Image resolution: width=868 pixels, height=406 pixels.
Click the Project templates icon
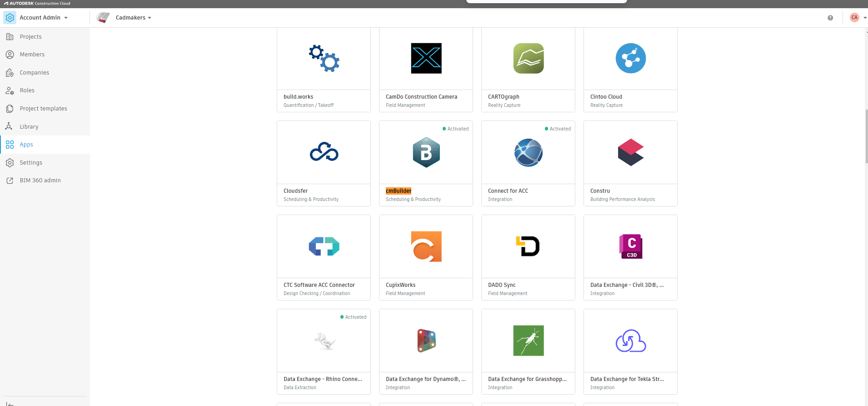click(10, 109)
